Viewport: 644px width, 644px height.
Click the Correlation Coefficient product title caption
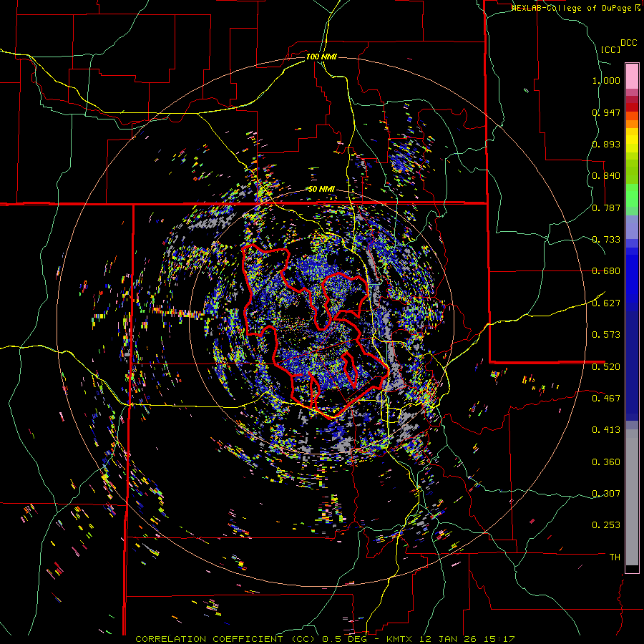point(324,639)
